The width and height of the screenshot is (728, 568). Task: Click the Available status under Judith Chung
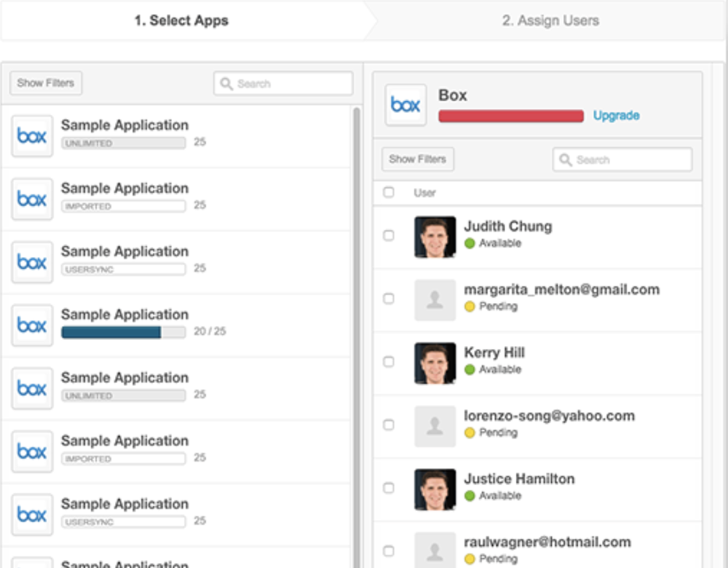pyautogui.click(x=493, y=243)
